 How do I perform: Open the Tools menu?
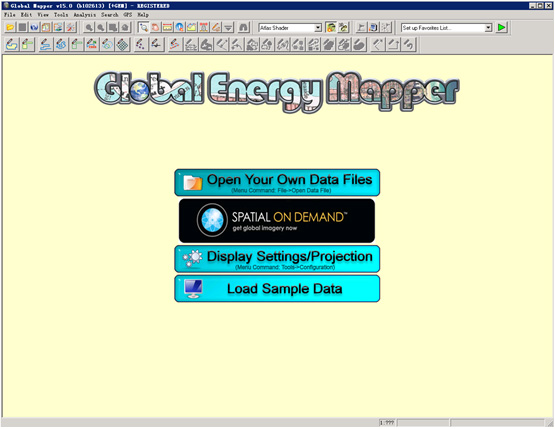pyautogui.click(x=61, y=15)
